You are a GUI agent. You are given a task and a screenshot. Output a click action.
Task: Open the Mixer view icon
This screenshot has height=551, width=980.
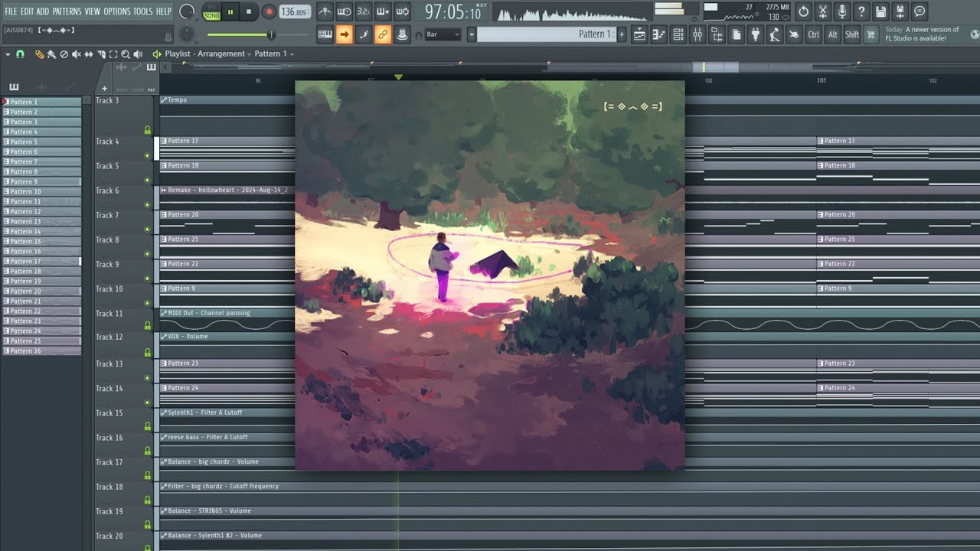(x=697, y=34)
